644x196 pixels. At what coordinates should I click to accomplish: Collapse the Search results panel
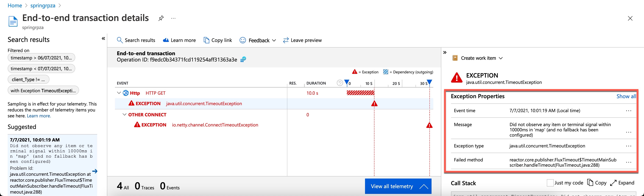pos(103,38)
